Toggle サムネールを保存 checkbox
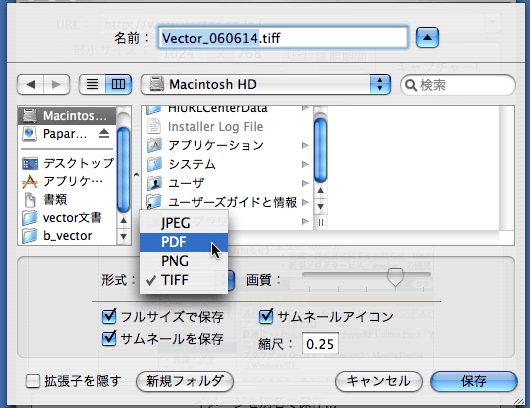The height and width of the screenshot is (408, 530). coord(109,338)
